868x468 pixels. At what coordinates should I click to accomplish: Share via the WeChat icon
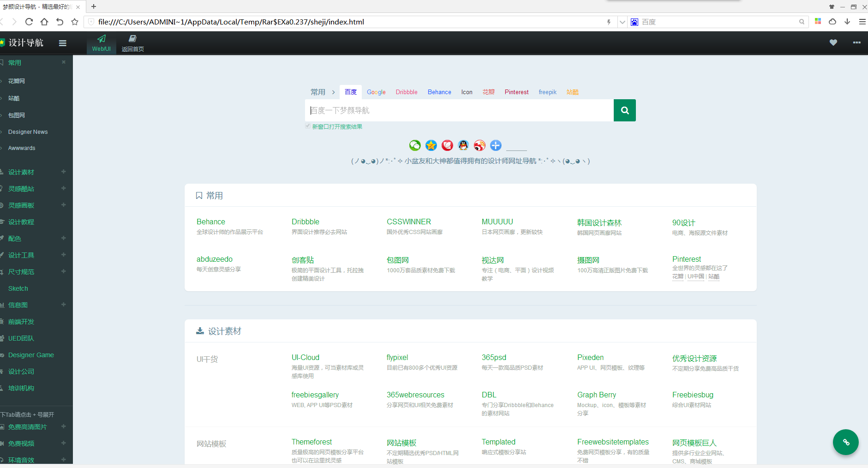[x=415, y=145]
